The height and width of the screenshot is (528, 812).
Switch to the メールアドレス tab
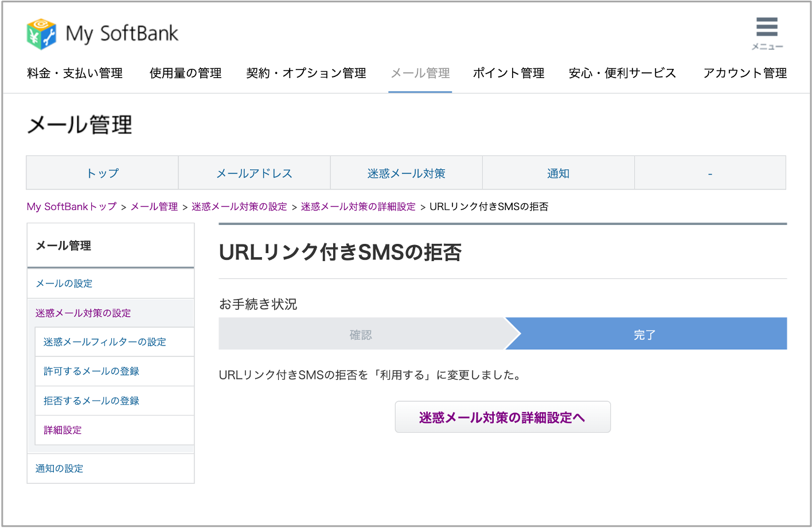pyautogui.click(x=254, y=173)
